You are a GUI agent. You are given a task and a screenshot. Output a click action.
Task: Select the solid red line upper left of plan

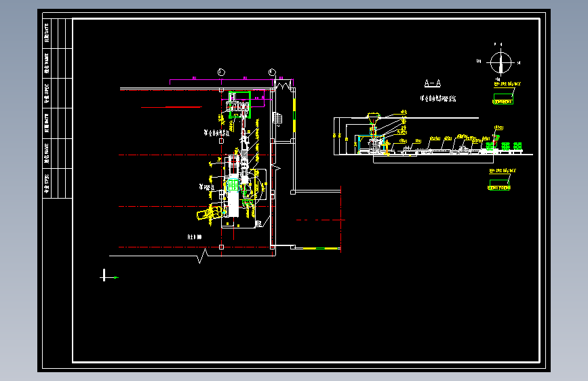click(x=172, y=107)
